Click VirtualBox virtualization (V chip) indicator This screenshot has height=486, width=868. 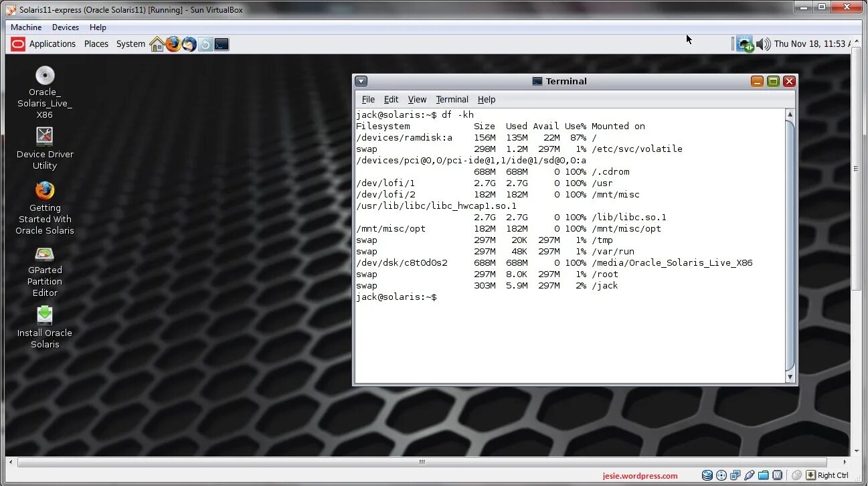777,475
